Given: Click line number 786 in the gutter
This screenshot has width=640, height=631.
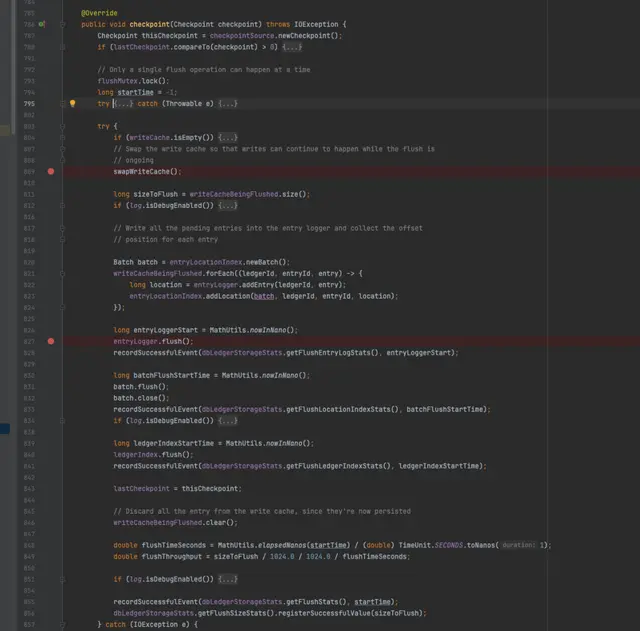Looking at the screenshot, I should point(29,24).
